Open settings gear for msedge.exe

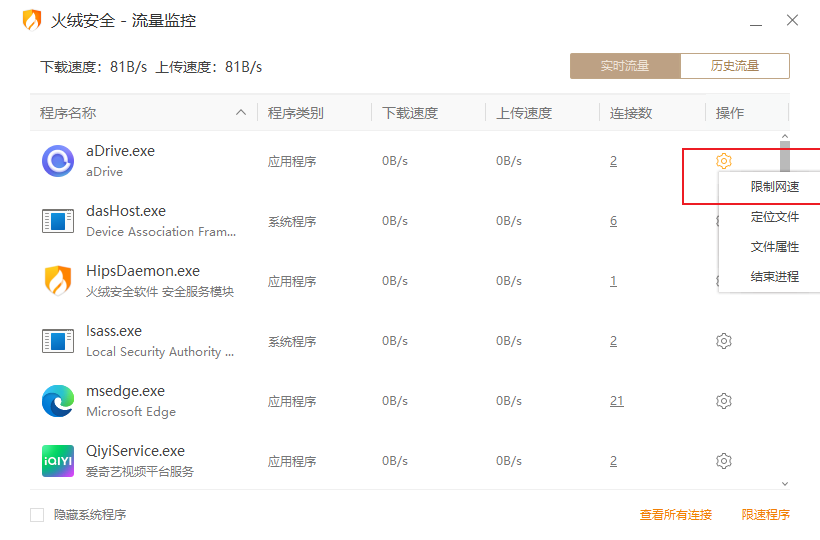[724, 401]
